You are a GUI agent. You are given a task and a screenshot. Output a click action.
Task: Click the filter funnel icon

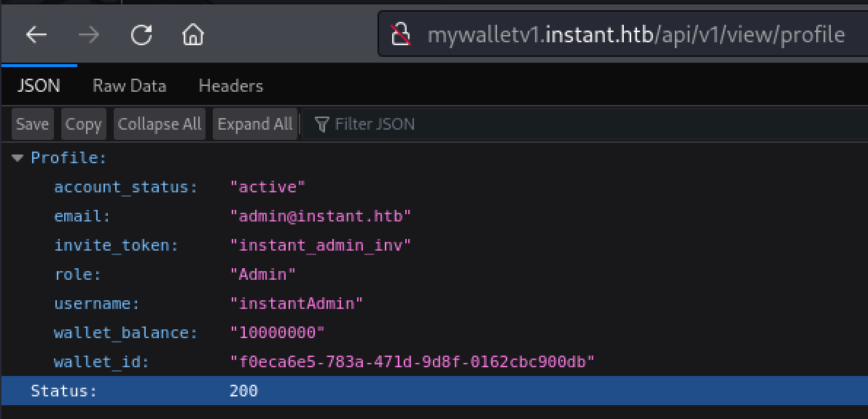pos(321,125)
